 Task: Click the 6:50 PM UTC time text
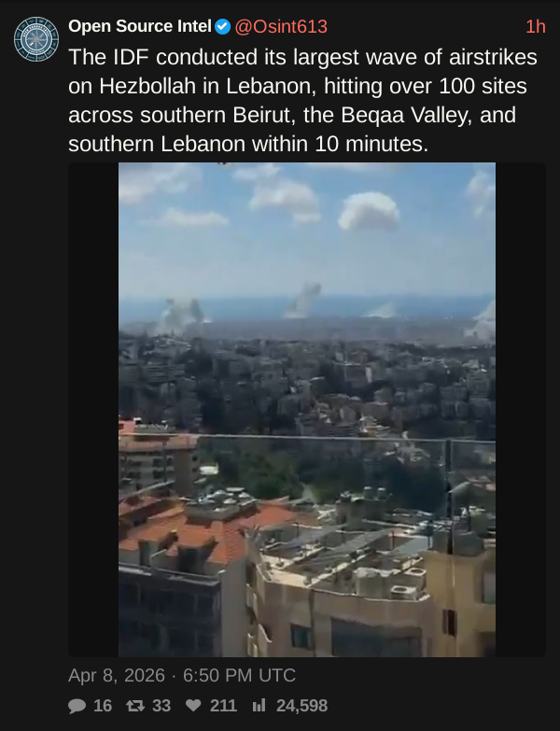point(239,676)
